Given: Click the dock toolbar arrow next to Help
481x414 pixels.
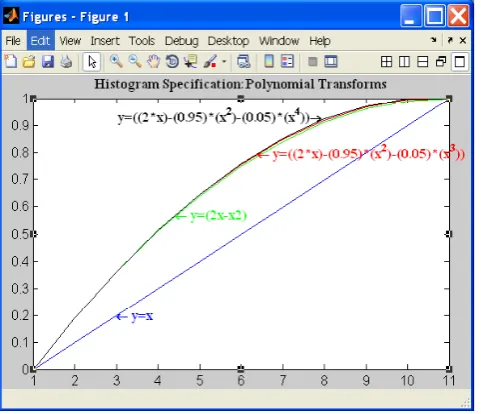Looking at the screenshot, I should (434, 40).
